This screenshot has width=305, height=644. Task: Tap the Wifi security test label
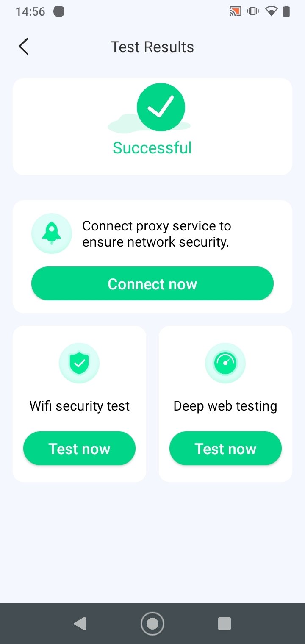point(79,406)
